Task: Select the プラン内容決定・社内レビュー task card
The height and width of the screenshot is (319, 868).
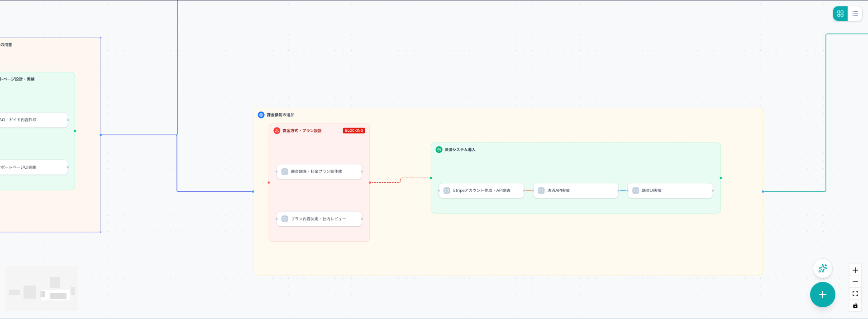Action: click(319, 219)
